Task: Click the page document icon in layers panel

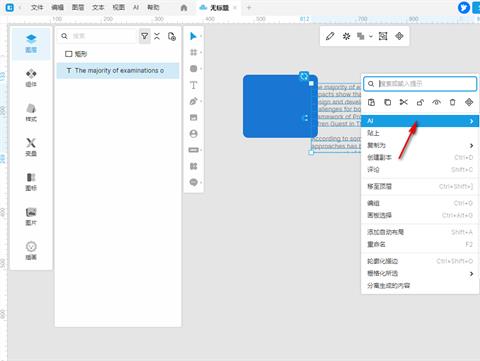Action: click(x=172, y=36)
